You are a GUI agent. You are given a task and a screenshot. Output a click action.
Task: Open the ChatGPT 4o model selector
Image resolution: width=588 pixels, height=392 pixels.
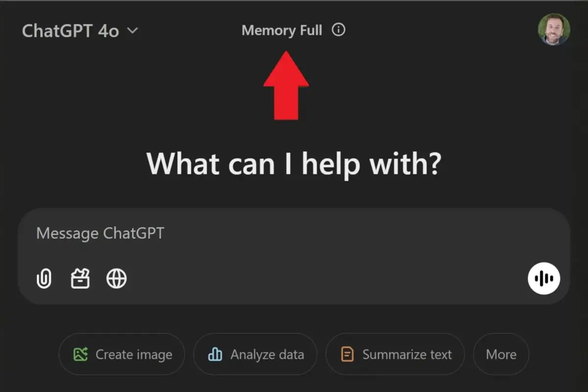coord(71,31)
